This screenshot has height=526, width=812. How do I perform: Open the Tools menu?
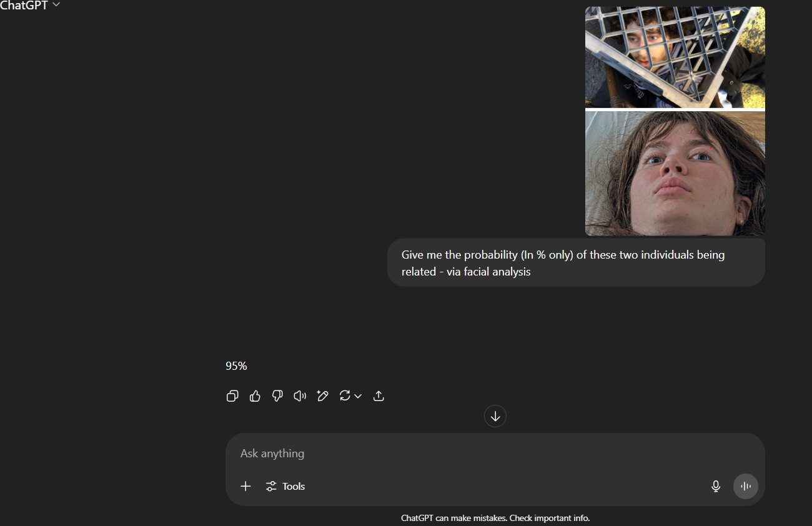(285, 486)
